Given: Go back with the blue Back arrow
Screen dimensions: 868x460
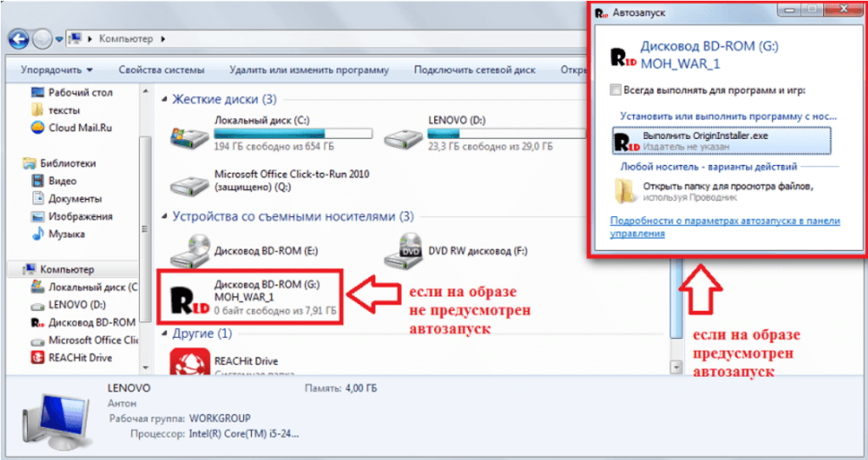Looking at the screenshot, I should coord(19,39).
